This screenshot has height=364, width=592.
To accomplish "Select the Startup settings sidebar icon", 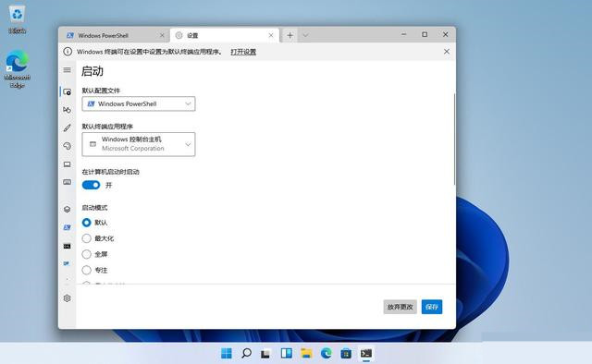I will [x=68, y=91].
